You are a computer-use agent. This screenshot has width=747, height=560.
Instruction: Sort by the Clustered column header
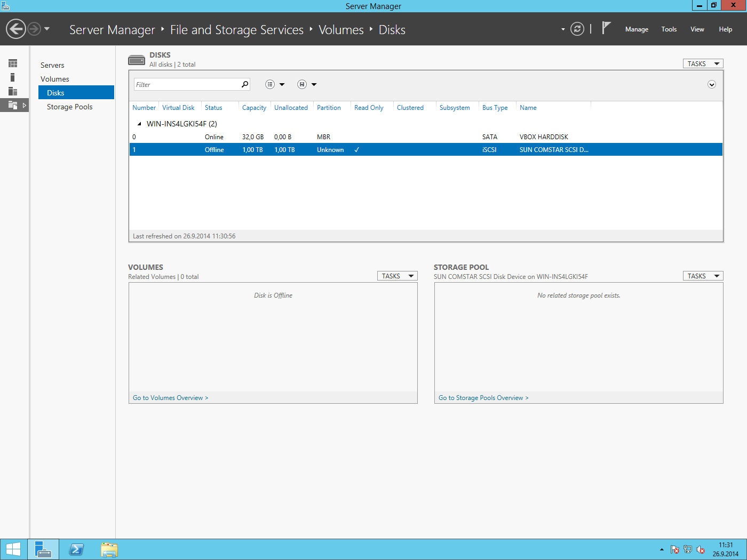(410, 108)
